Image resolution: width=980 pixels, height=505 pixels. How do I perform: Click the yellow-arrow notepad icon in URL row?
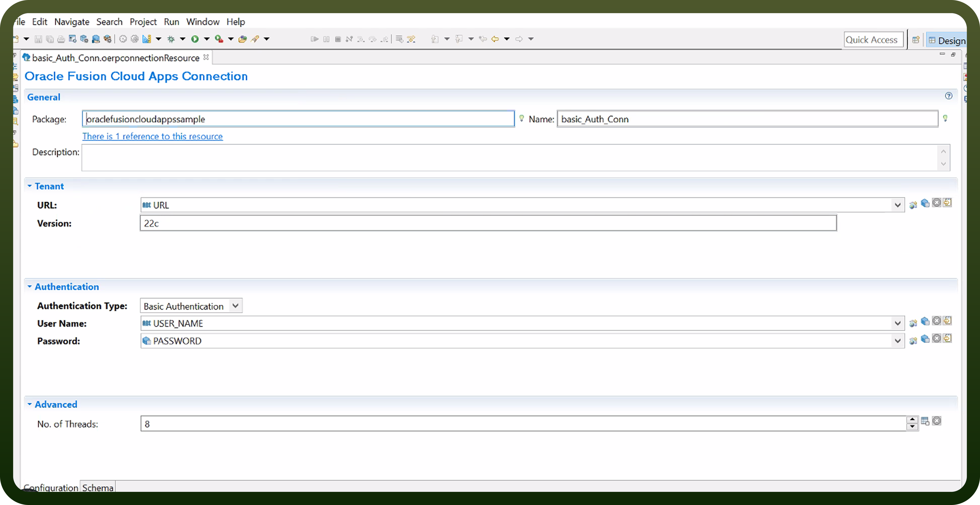pos(947,203)
